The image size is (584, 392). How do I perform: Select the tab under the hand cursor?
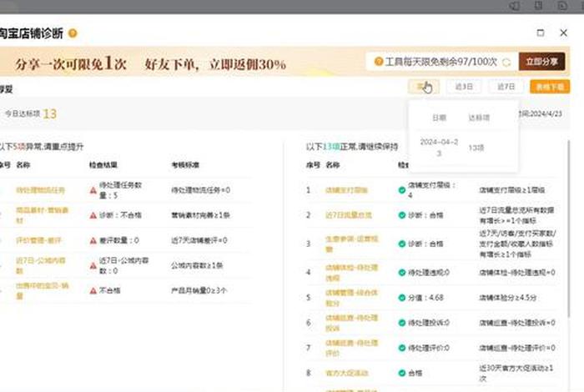coord(424,87)
